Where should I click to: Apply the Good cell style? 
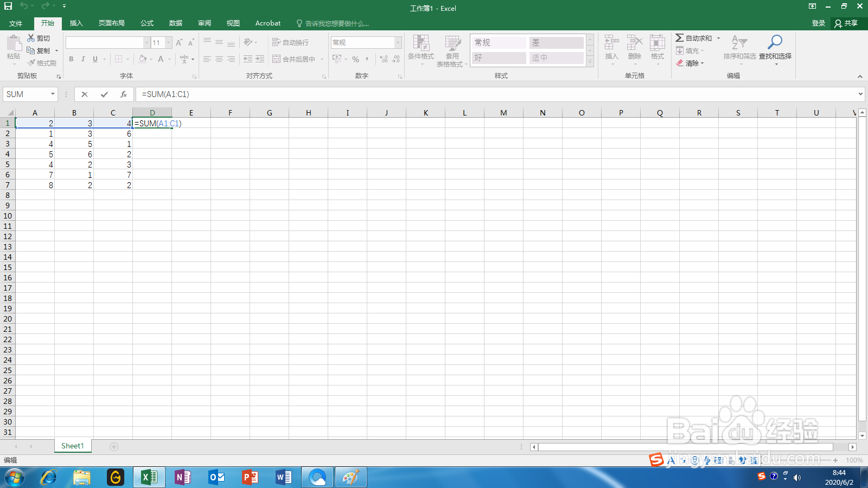pyautogui.click(x=499, y=57)
